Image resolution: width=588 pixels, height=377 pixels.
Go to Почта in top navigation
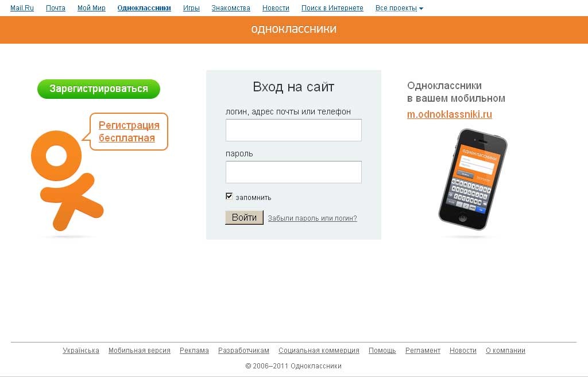point(56,8)
